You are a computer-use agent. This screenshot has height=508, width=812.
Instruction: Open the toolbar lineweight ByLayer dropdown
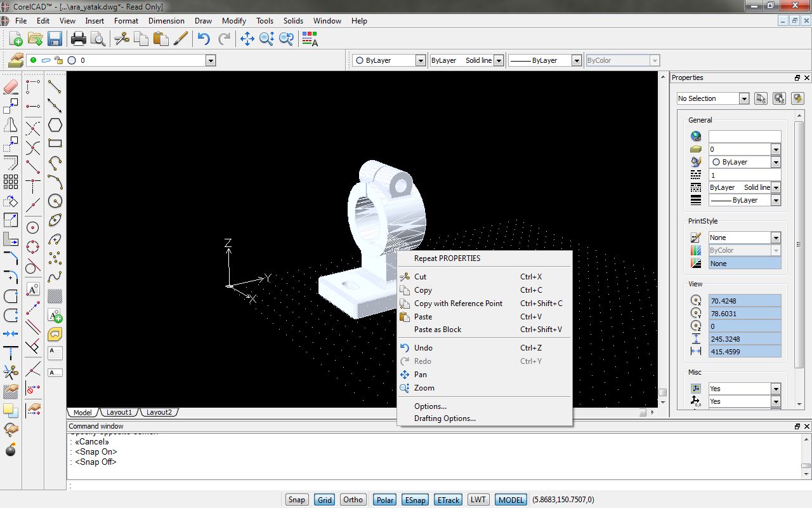tap(577, 60)
